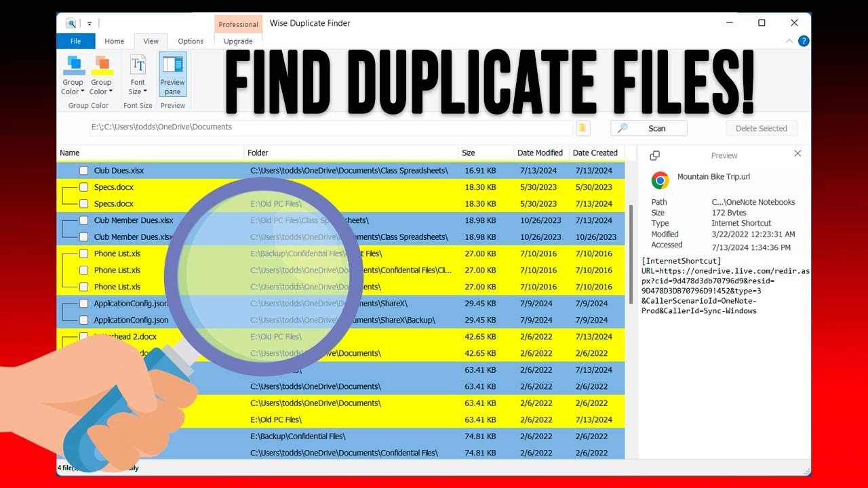Viewport: 868px width, 488px height.
Task: Click the Font Size icon
Action: [x=138, y=65]
